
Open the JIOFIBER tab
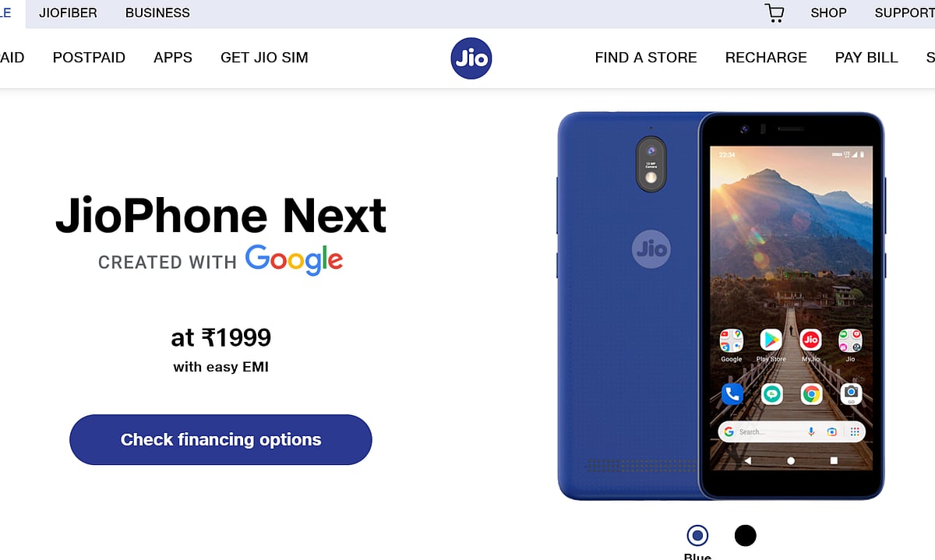(x=68, y=13)
